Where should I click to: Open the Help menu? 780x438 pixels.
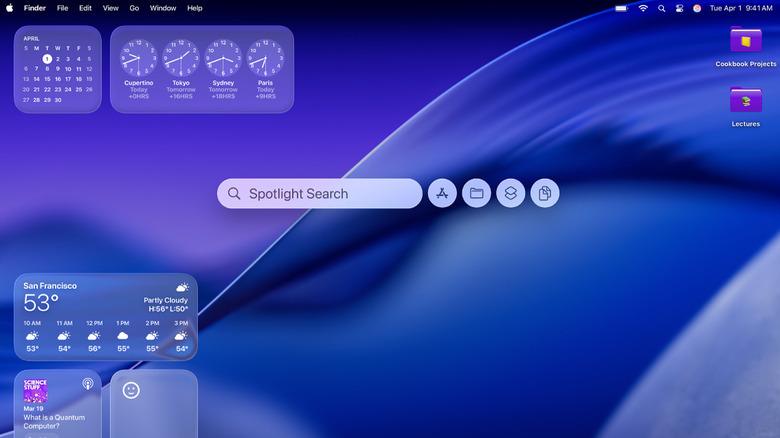(195, 8)
